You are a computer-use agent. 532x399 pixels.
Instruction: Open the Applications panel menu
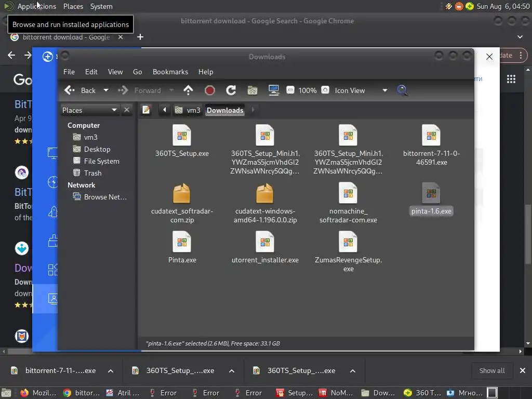37,6
